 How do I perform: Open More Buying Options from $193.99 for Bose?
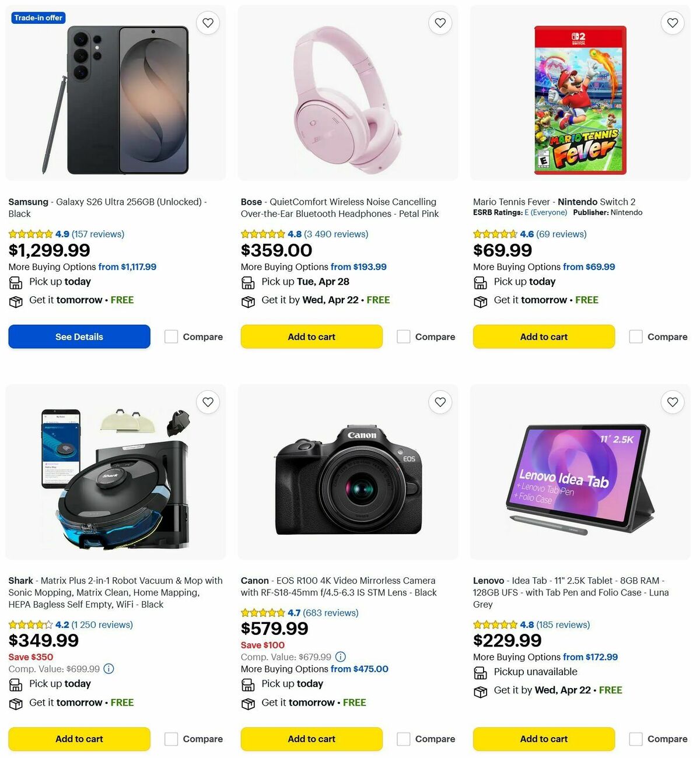pyautogui.click(x=359, y=266)
